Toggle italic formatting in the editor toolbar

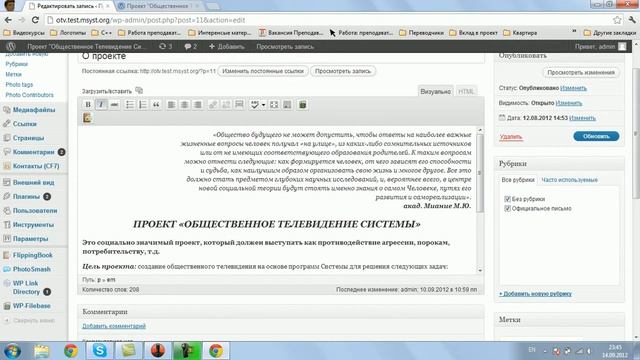(x=101, y=105)
